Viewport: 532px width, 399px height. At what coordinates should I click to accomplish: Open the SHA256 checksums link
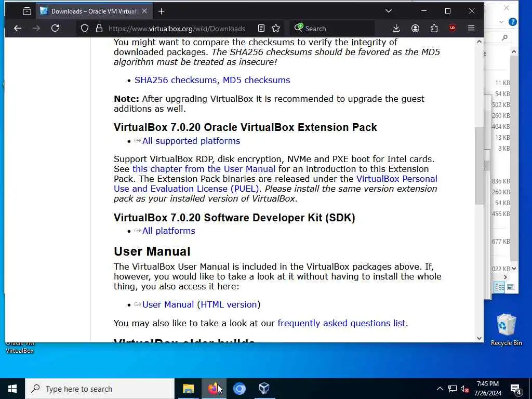(x=176, y=80)
